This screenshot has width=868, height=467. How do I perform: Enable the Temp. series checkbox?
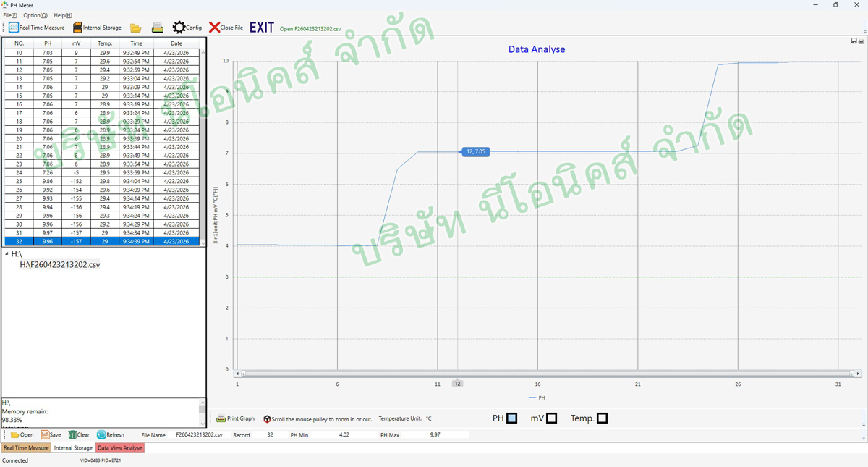pyautogui.click(x=602, y=418)
